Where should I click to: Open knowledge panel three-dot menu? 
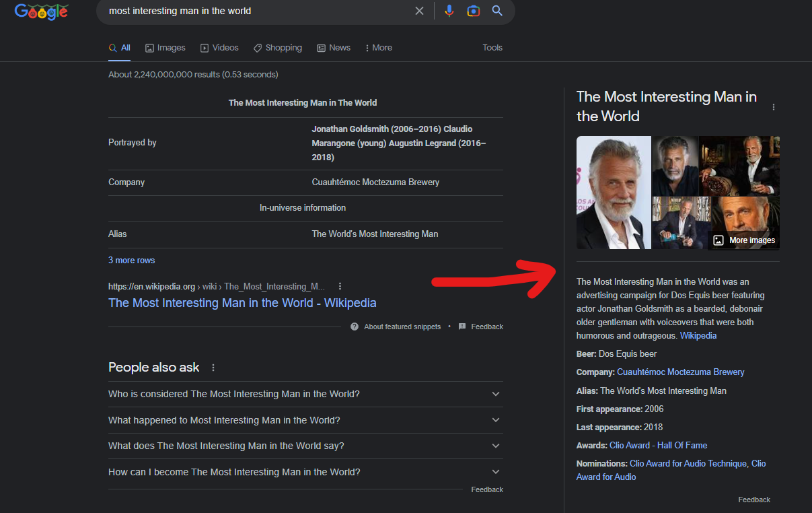[x=774, y=107]
